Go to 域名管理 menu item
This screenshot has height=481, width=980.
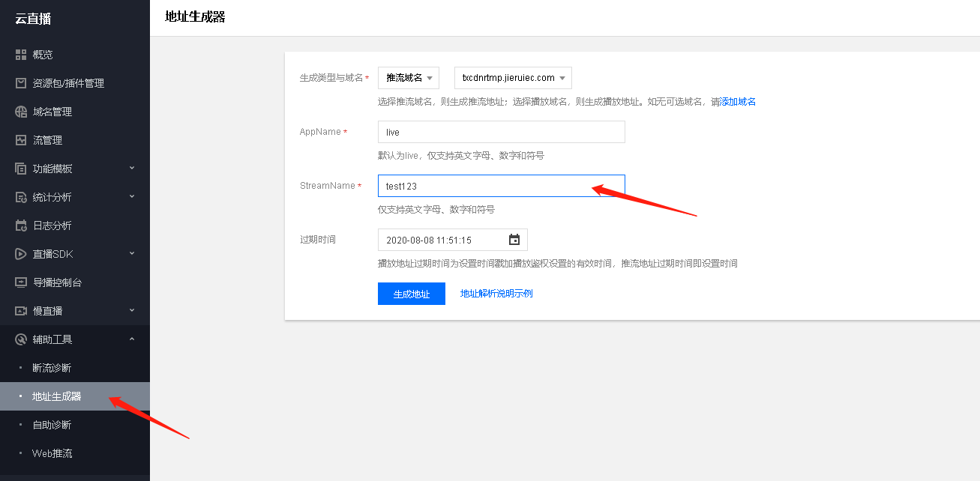tap(75, 112)
